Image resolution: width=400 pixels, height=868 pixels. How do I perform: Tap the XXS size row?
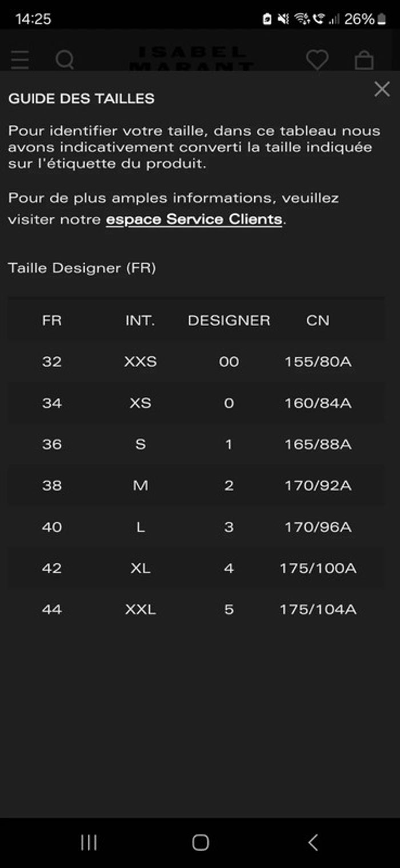point(196,361)
